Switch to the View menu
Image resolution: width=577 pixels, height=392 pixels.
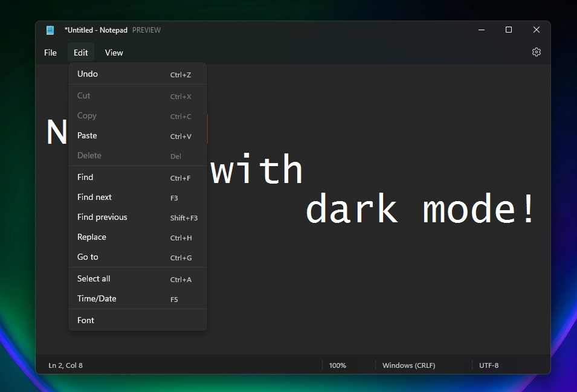point(114,53)
